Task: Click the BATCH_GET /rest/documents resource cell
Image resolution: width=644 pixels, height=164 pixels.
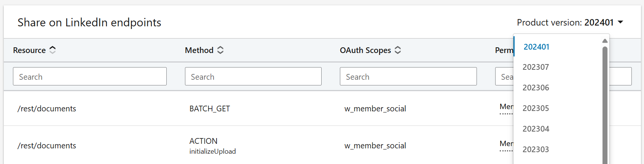Action: click(47, 109)
